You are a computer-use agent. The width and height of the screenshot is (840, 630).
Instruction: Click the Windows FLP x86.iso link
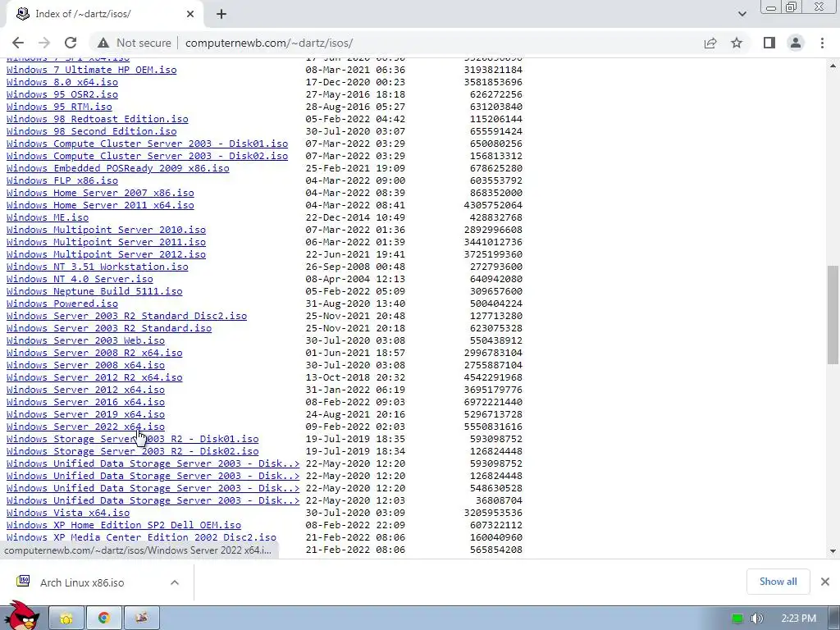(x=62, y=180)
